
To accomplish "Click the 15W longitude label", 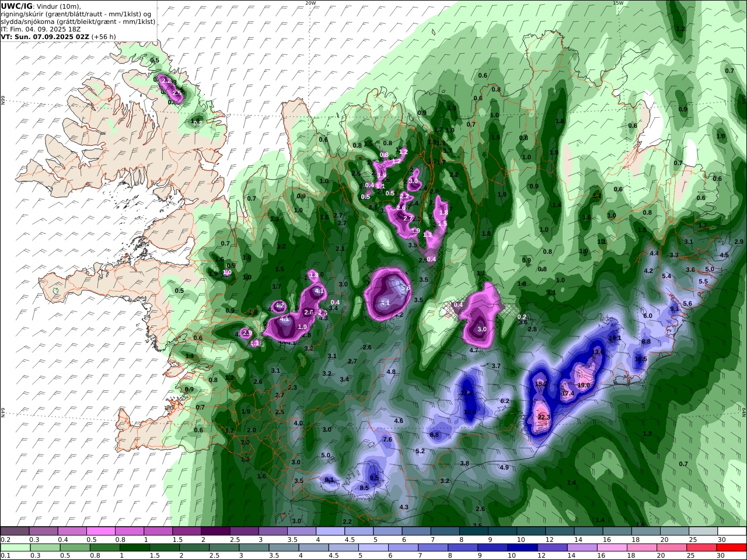I will (x=618, y=3).
